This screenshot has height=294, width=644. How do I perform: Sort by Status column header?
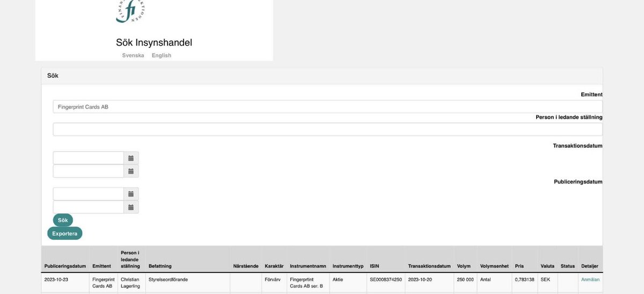(568, 266)
